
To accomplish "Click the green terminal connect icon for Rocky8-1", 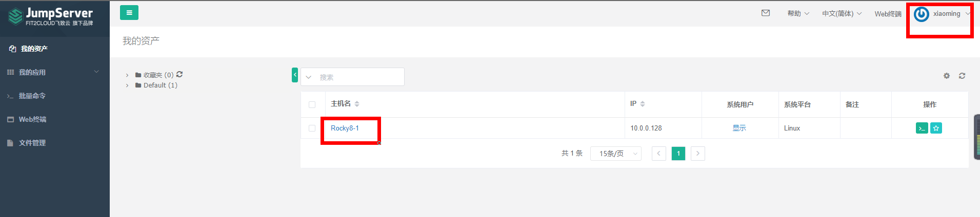I will click(x=922, y=128).
